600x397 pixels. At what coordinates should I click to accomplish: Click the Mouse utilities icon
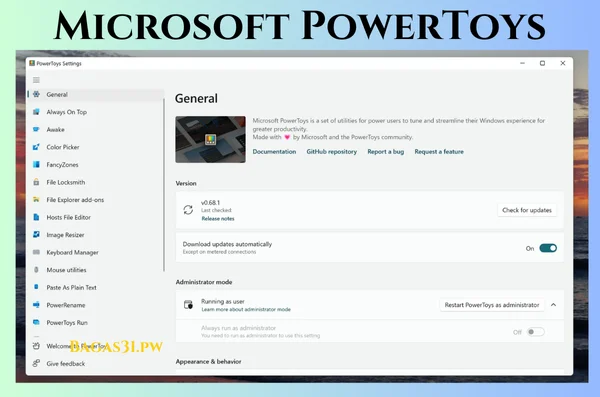click(36, 270)
